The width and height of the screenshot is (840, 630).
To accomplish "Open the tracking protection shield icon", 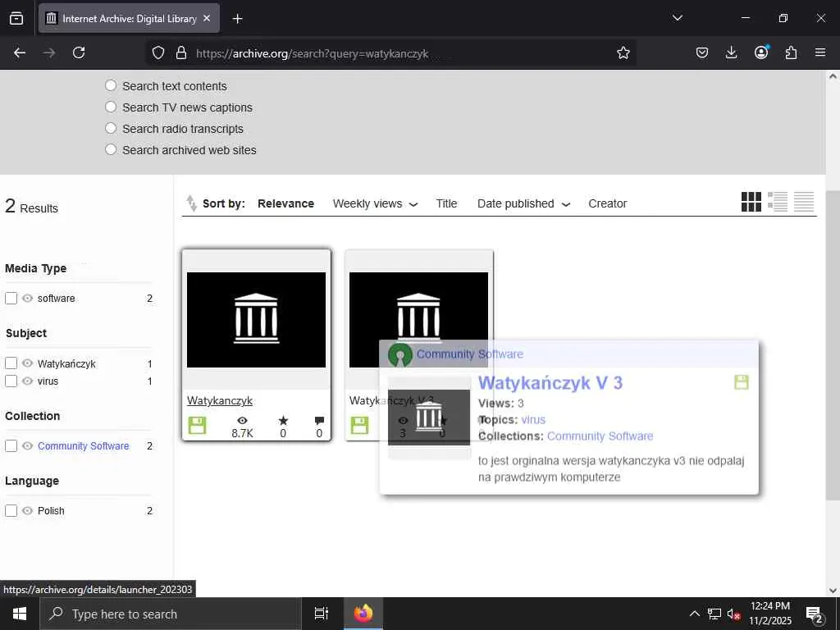I will [158, 52].
